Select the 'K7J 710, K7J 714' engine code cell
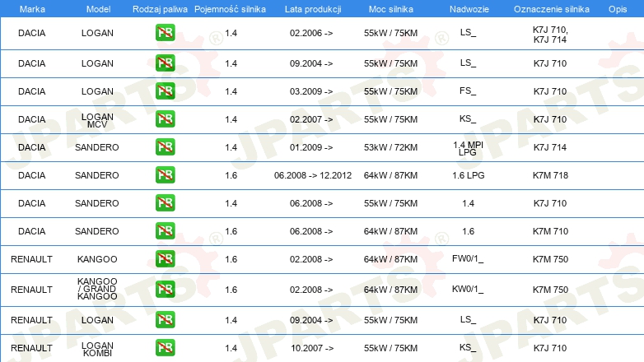 (x=550, y=35)
